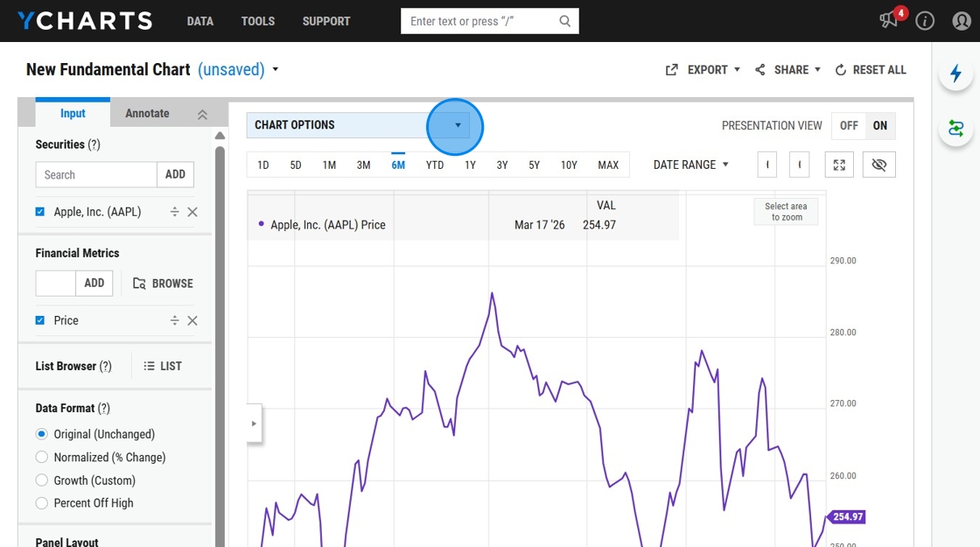Image resolution: width=980 pixels, height=547 pixels.
Task: Click ADD under Financial Metrics
Action: (x=94, y=284)
